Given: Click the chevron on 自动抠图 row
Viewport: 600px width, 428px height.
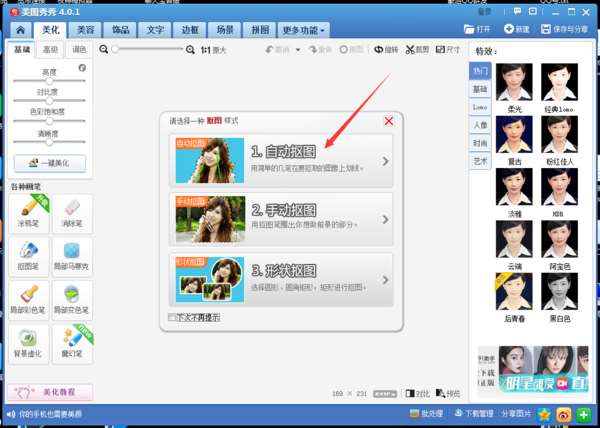Looking at the screenshot, I should [385, 161].
